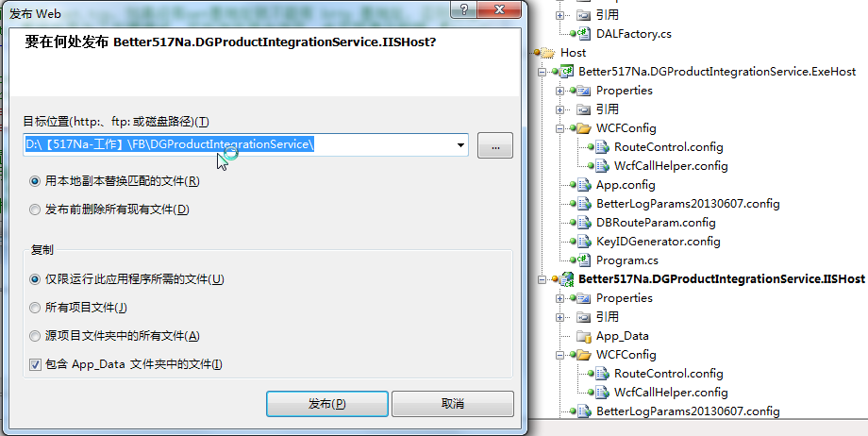
Task: Click the App_Data folder icon
Action: pos(583,336)
